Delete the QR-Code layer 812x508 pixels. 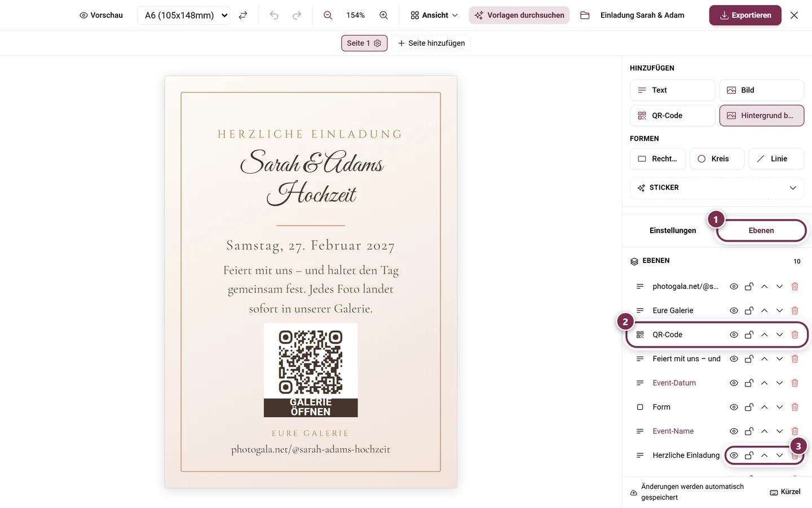click(x=795, y=335)
